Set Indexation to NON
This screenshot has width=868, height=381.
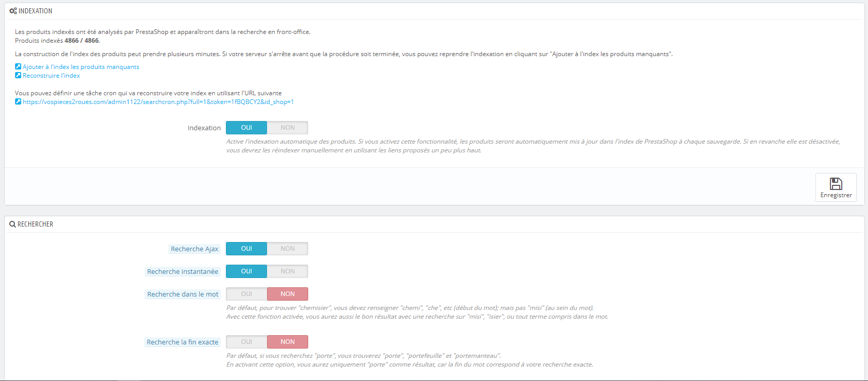(288, 128)
